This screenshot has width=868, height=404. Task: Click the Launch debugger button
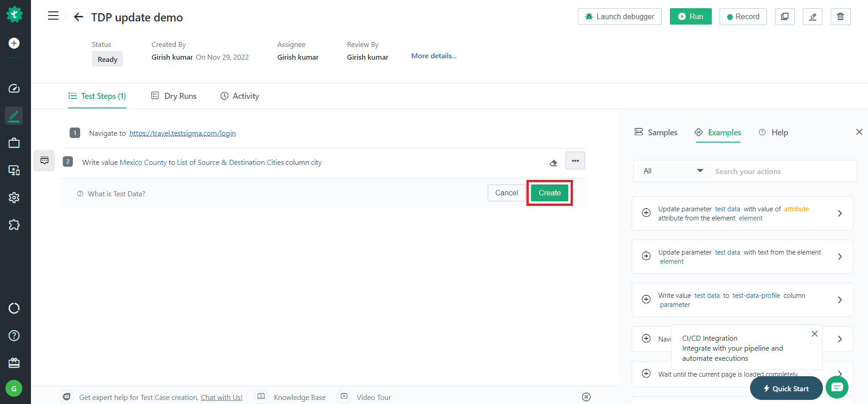(620, 16)
